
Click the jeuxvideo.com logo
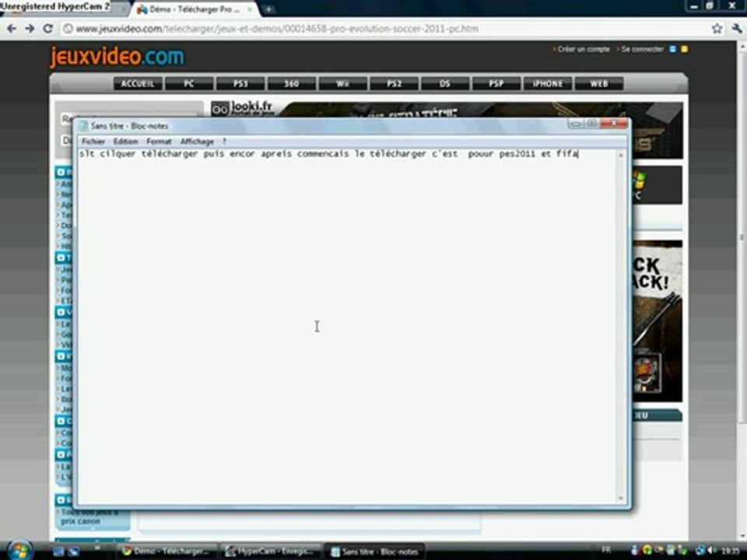[117, 57]
